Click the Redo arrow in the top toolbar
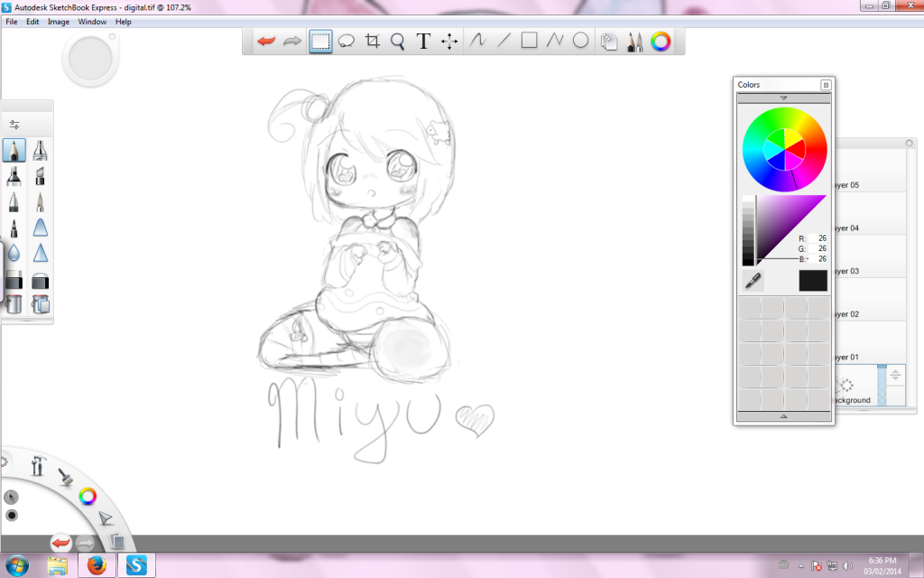Screen dimensions: 924x578 (x=292, y=41)
